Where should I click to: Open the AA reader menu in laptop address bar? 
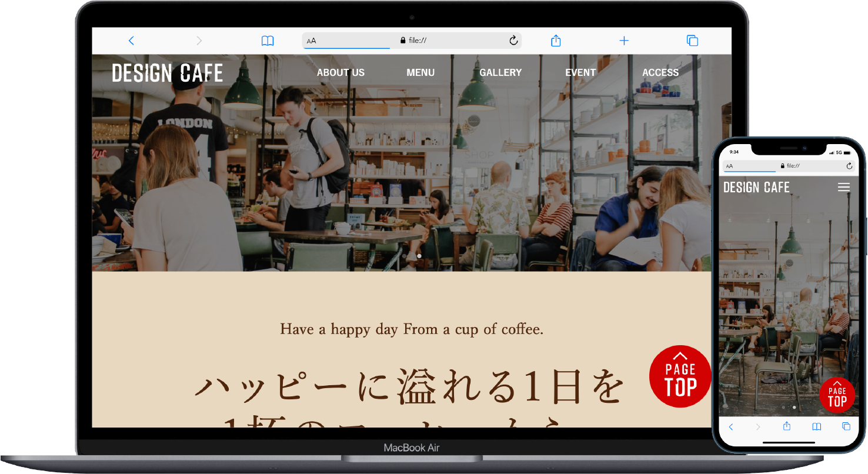(x=312, y=41)
